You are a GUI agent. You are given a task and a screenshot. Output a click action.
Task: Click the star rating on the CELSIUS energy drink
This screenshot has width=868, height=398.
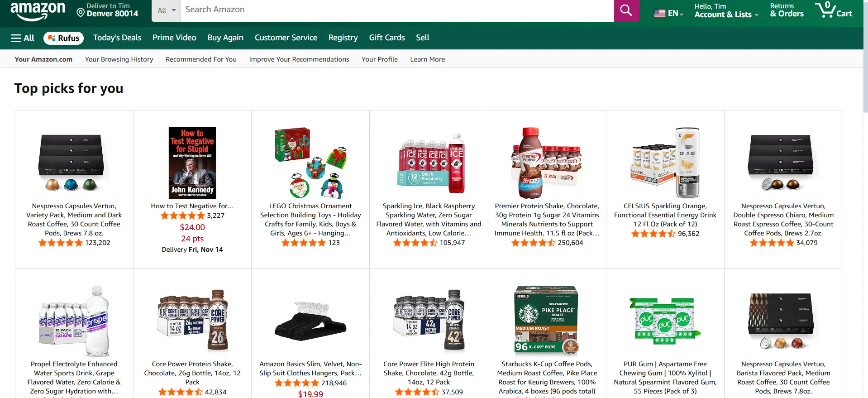pos(652,233)
